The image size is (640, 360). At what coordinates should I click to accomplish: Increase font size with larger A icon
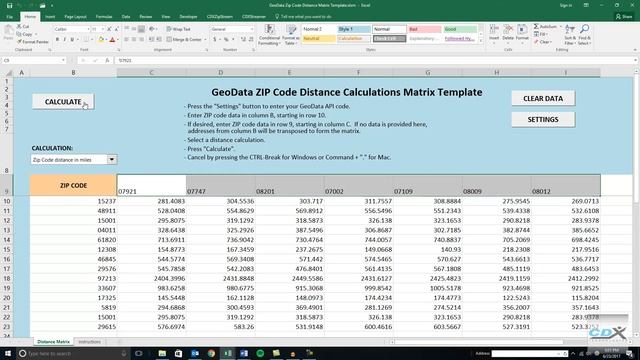tap(109, 29)
